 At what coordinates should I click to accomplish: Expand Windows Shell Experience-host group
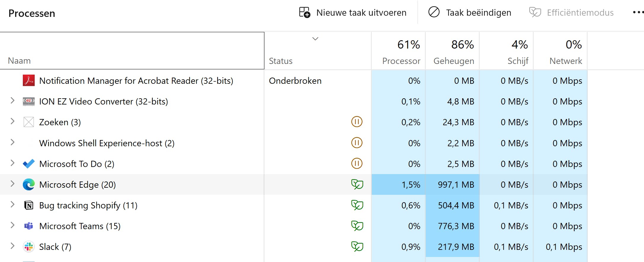pos(12,142)
